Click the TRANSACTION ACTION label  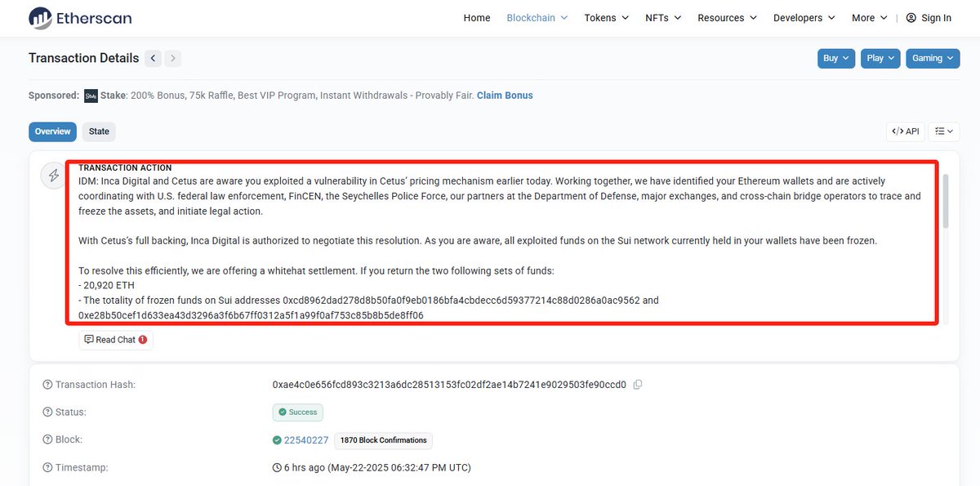125,168
